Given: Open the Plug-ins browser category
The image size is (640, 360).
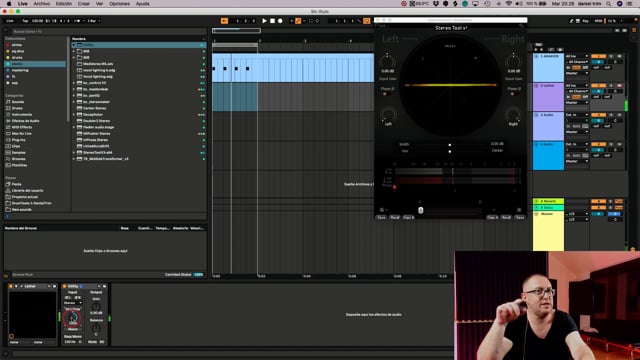Looking at the screenshot, I should click(x=18, y=140).
